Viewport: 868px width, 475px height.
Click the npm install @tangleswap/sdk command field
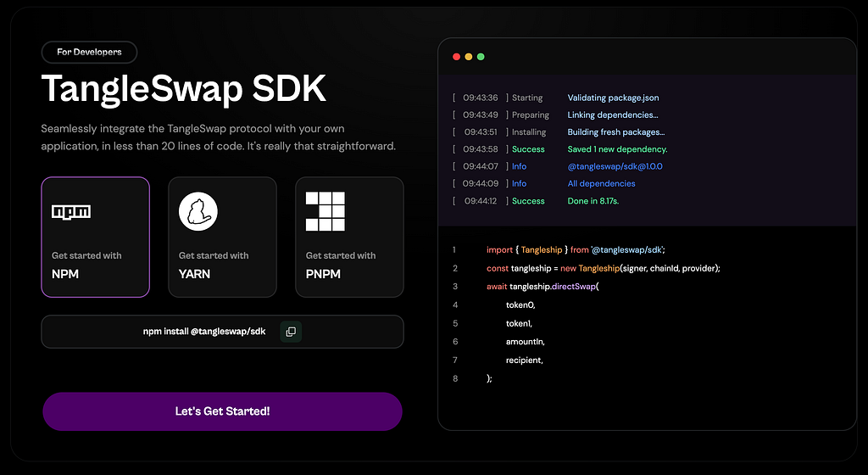pyautogui.click(x=223, y=332)
